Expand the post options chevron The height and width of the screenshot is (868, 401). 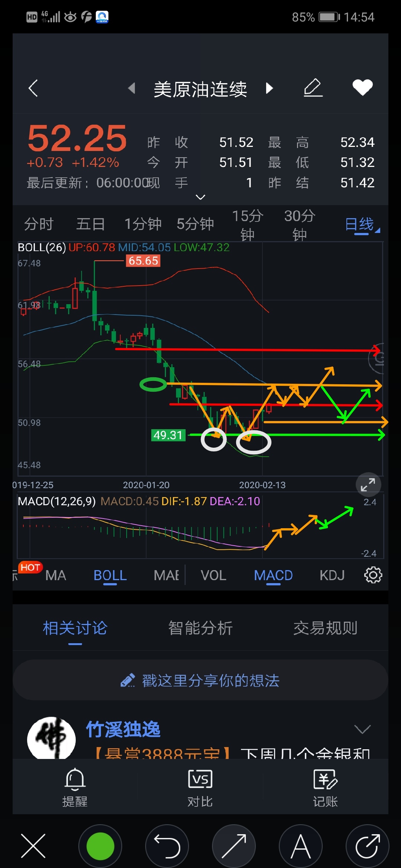click(x=362, y=729)
